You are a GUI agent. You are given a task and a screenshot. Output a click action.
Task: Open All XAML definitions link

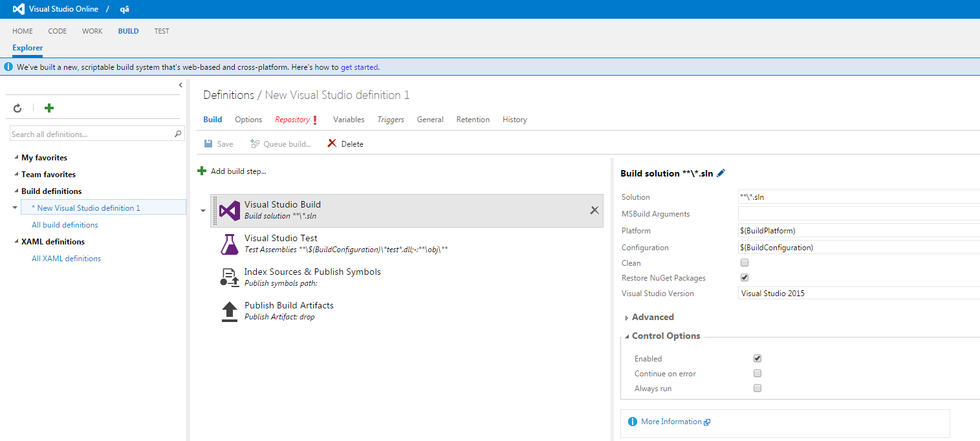[x=66, y=259]
